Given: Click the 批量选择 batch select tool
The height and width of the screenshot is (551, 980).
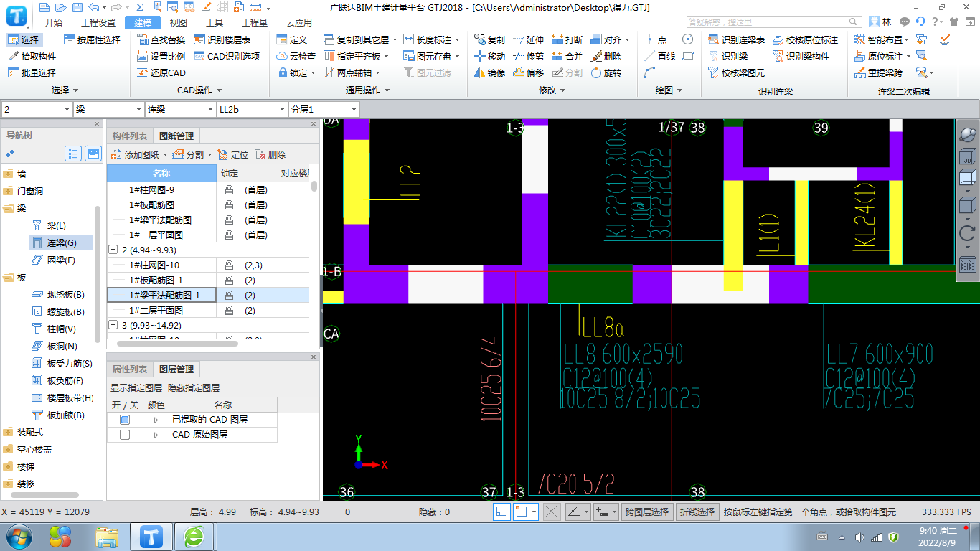Looking at the screenshot, I should [x=32, y=72].
